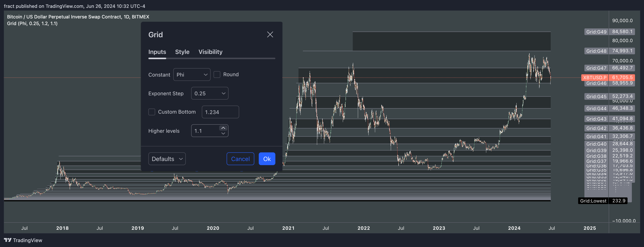Screen dimensions: 644x247
Task: Expand the Defaults dropdown
Action: pyautogui.click(x=167, y=159)
